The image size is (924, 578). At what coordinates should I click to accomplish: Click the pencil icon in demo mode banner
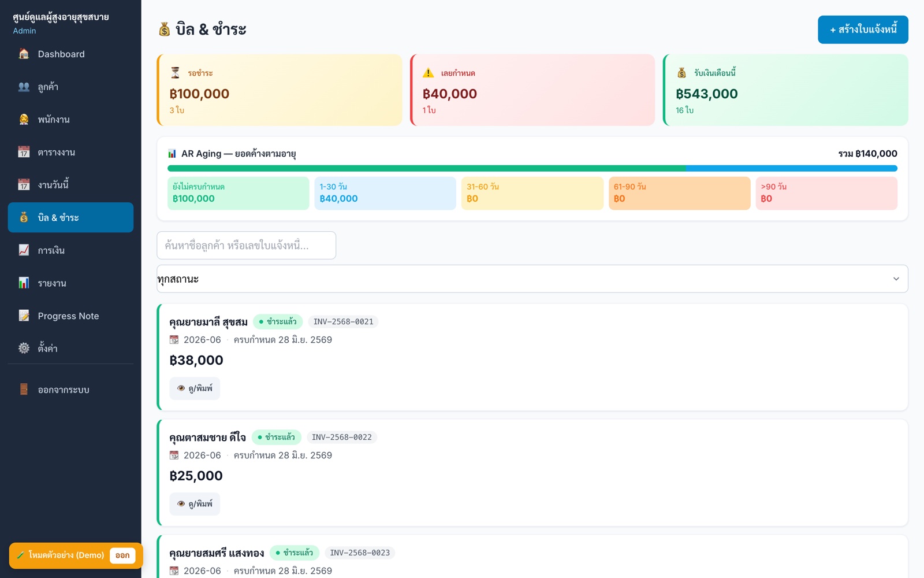click(21, 555)
